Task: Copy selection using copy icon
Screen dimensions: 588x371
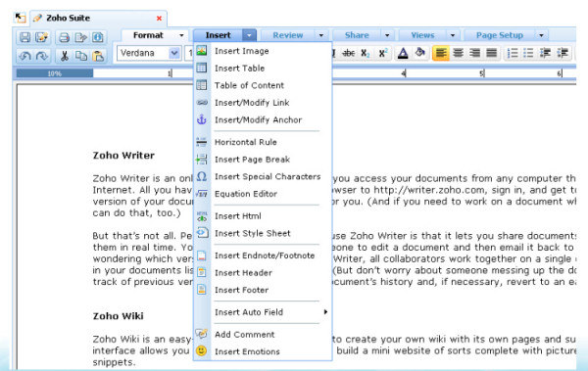Action: (x=81, y=56)
